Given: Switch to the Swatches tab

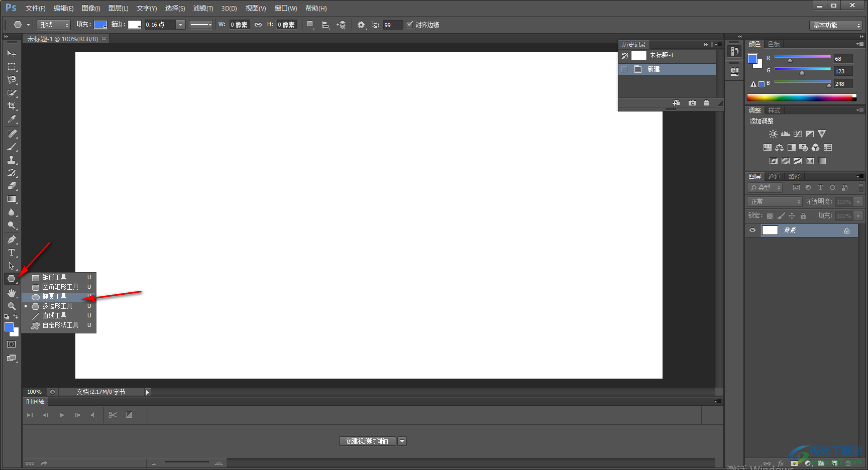Looking at the screenshot, I should click(x=774, y=44).
